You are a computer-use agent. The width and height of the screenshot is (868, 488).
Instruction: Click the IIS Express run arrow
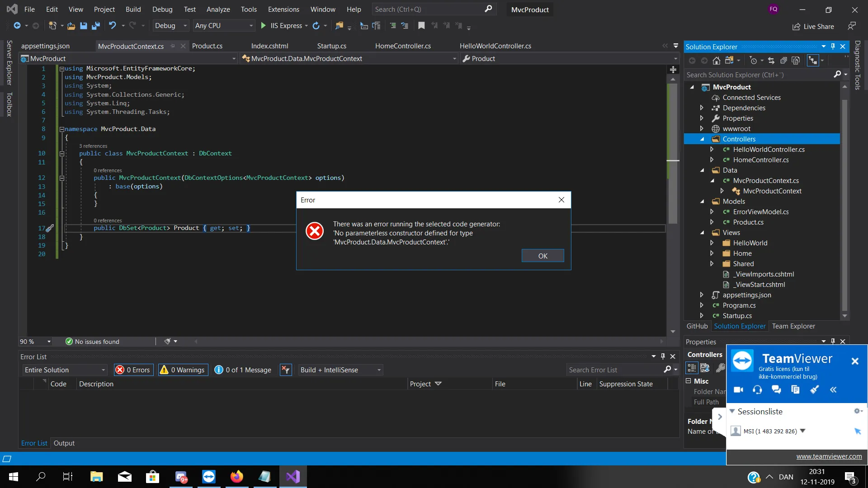263,26
